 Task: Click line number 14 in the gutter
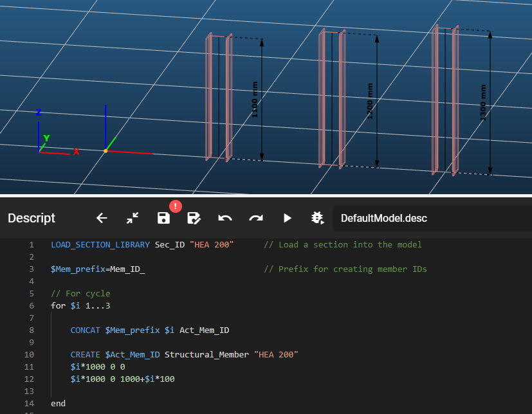tap(29, 404)
